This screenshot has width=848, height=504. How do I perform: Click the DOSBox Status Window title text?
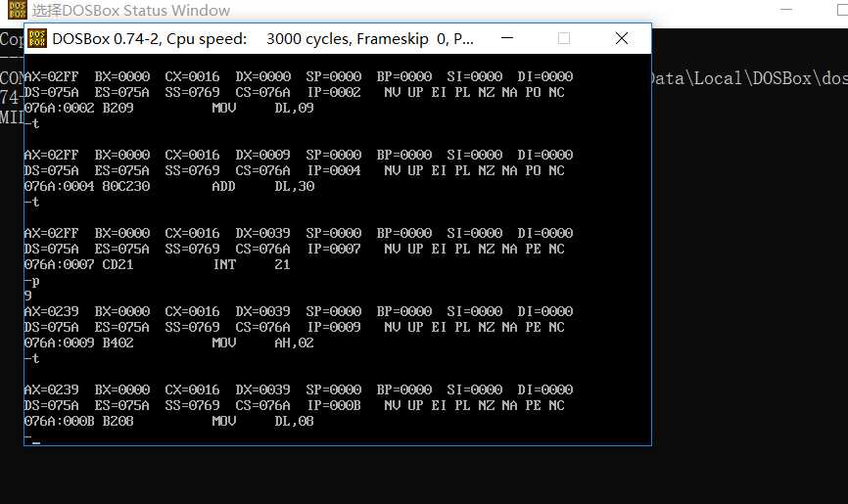(131, 10)
